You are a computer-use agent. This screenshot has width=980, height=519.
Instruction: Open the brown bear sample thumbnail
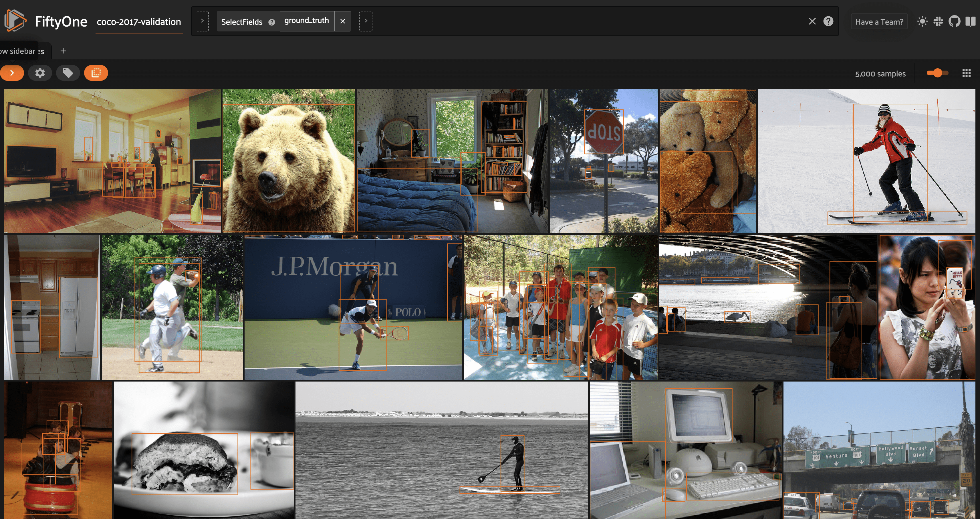pyautogui.click(x=288, y=160)
